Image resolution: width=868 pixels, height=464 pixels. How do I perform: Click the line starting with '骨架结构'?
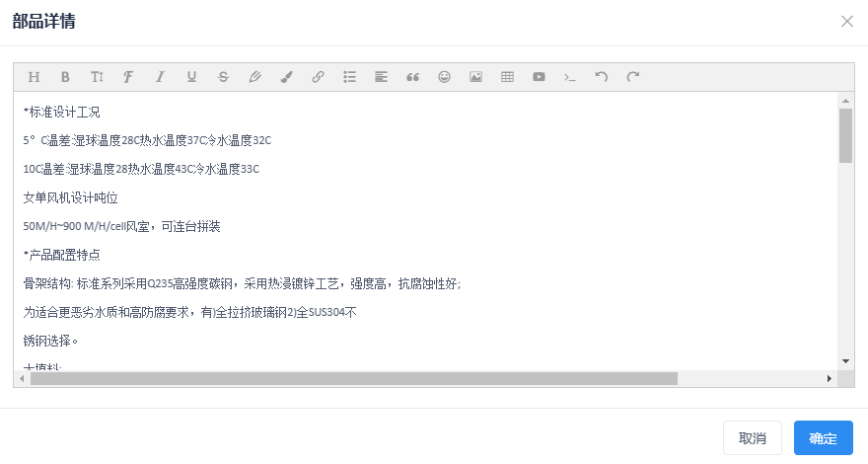click(242, 284)
